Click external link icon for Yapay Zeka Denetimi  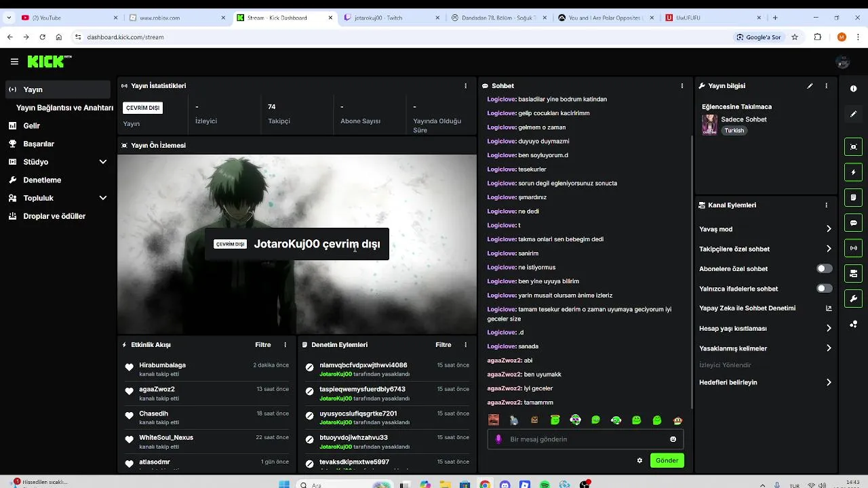point(829,308)
